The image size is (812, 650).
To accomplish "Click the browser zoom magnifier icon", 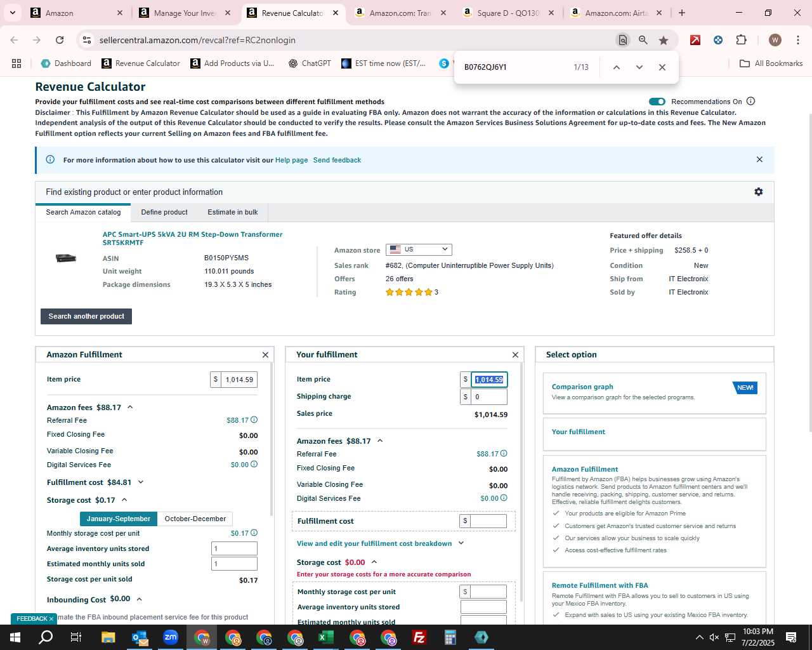I will tap(643, 40).
